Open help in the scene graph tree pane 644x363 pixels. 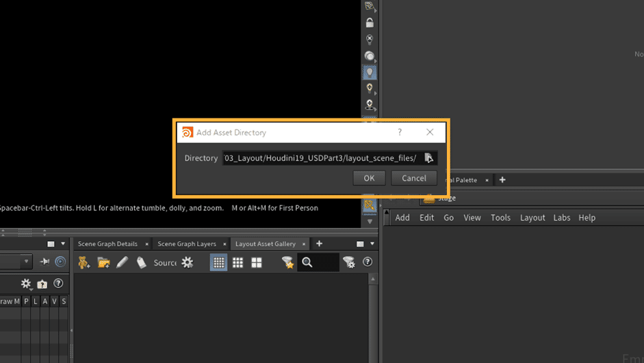58,284
